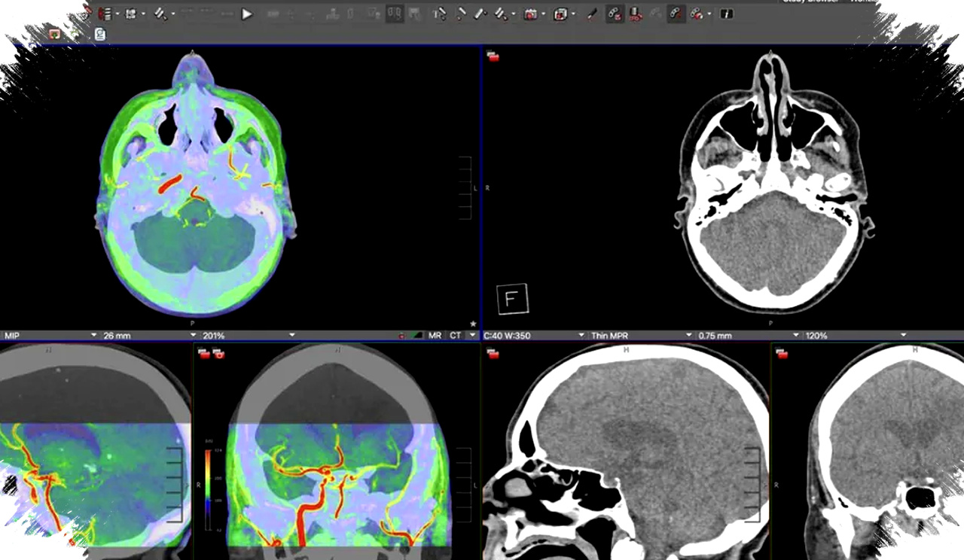Open the red viewport layout tool
The image size is (964, 560).
(x=105, y=14)
